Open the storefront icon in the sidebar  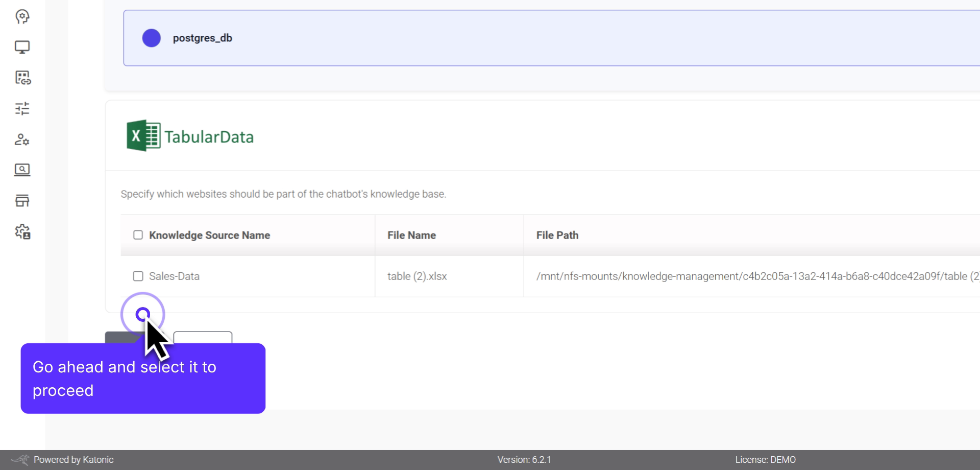22,200
